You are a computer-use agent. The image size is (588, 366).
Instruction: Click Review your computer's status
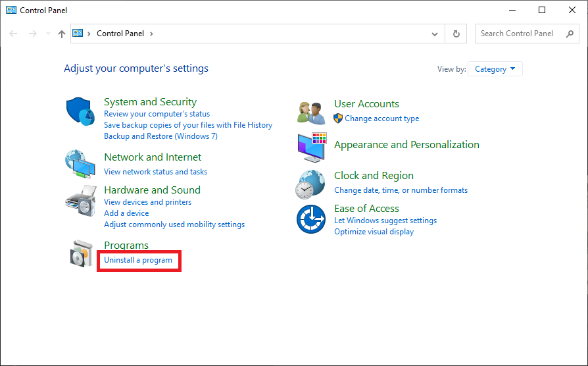point(157,114)
